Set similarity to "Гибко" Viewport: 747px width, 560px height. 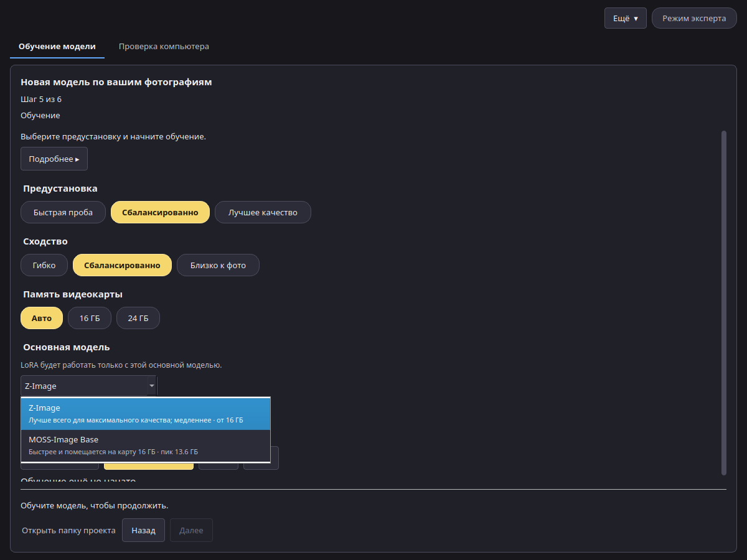coord(44,265)
